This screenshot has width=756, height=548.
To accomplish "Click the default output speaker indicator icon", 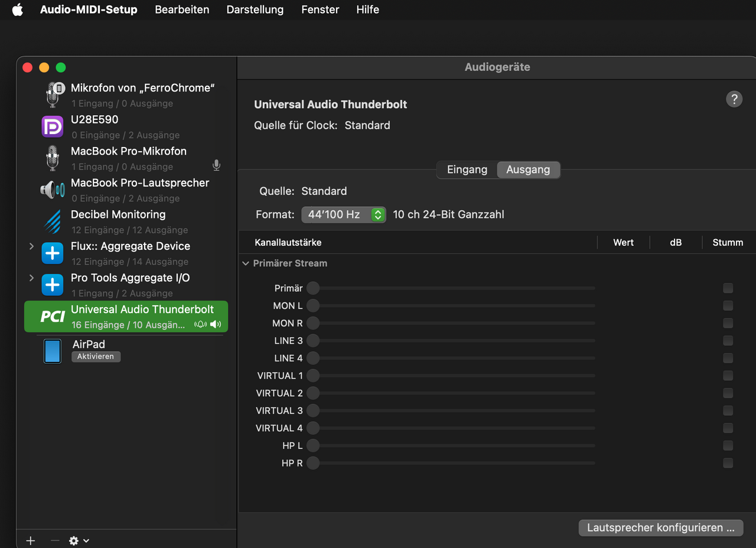I will [216, 324].
